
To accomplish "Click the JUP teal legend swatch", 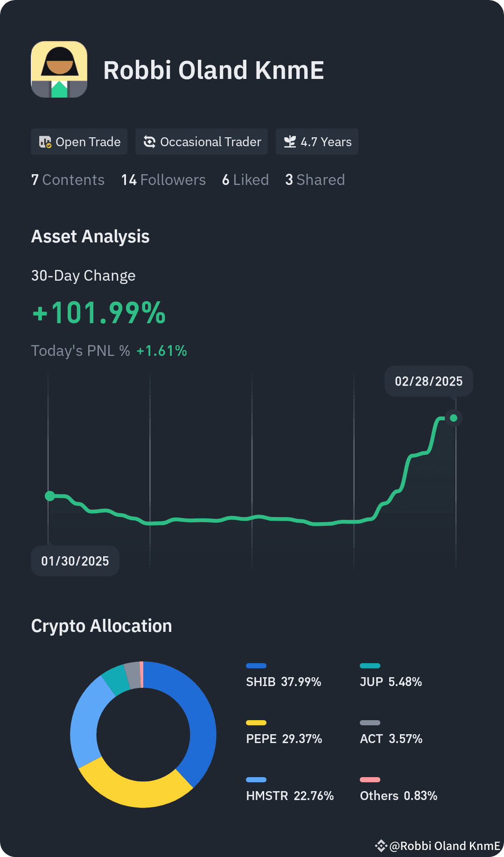I will (370, 666).
